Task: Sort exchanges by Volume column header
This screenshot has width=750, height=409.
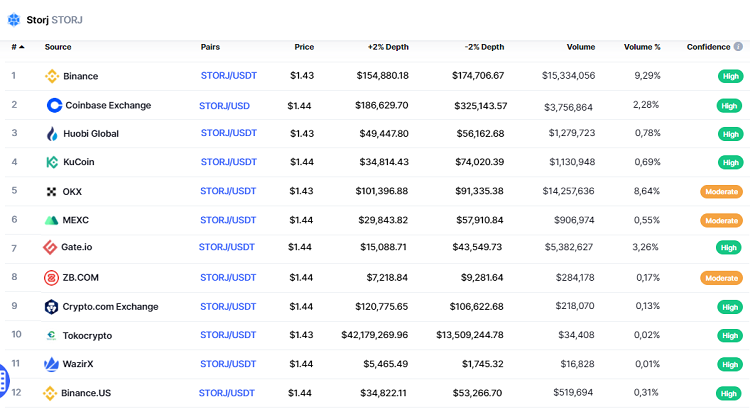Action: (580, 47)
